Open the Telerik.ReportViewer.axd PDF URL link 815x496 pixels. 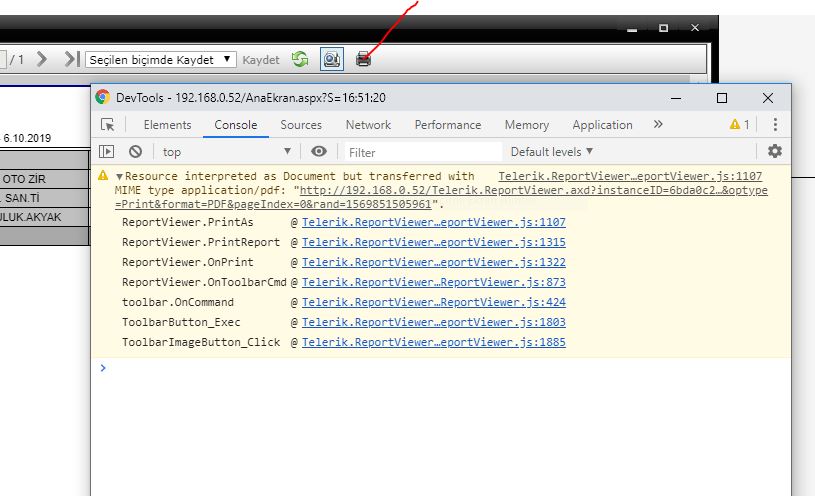[441, 197]
